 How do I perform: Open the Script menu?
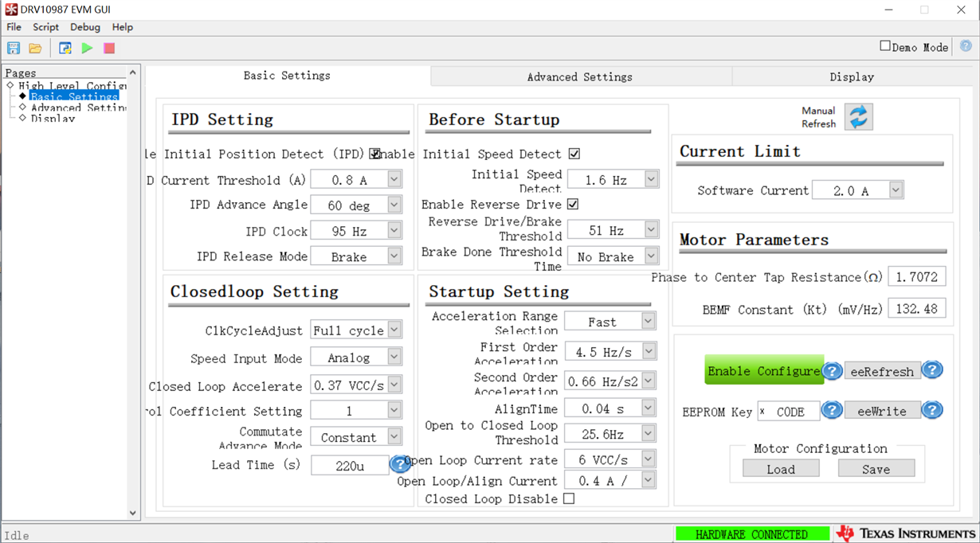click(x=45, y=27)
